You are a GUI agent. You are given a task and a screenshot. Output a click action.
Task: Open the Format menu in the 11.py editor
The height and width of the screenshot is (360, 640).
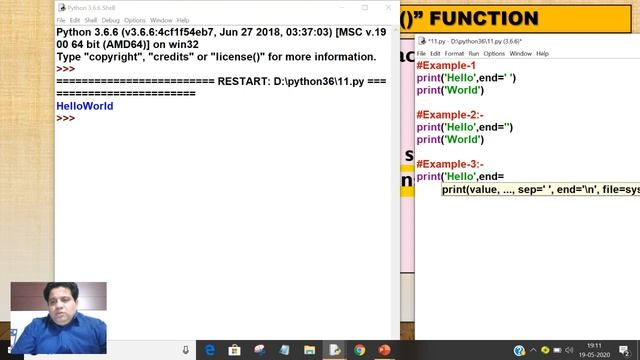454,53
